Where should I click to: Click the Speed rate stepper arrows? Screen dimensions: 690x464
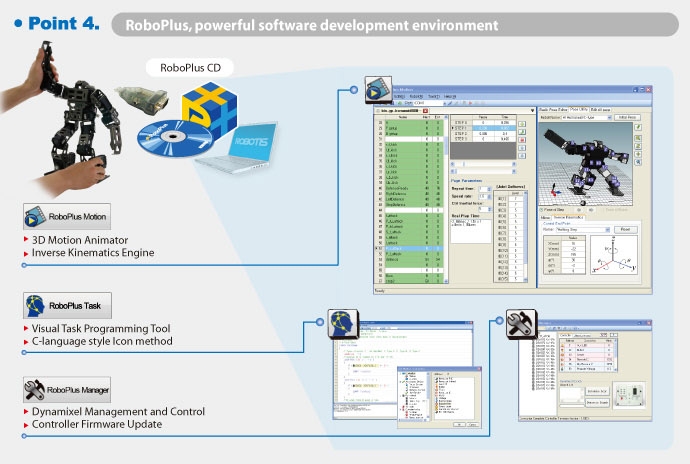[x=489, y=196]
